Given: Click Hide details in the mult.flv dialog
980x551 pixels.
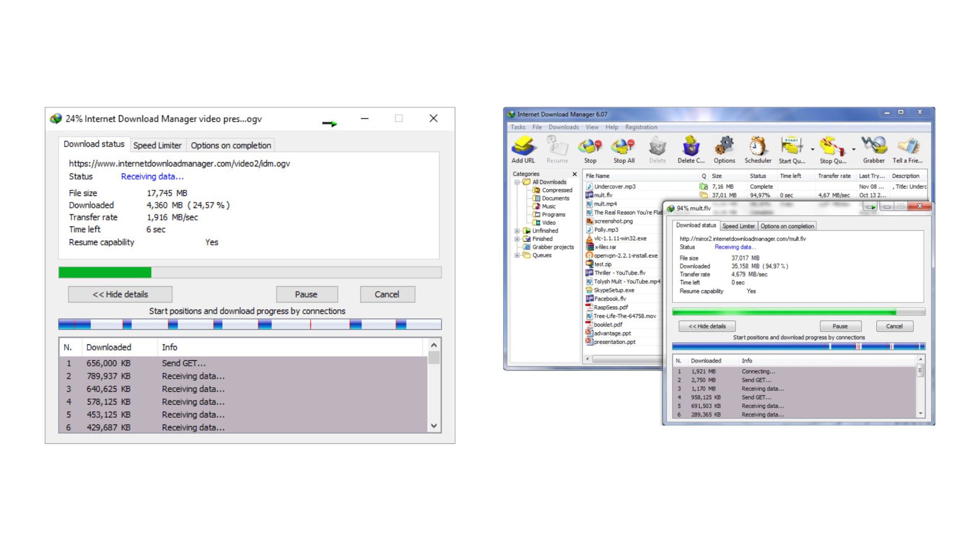Looking at the screenshot, I should pos(706,326).
